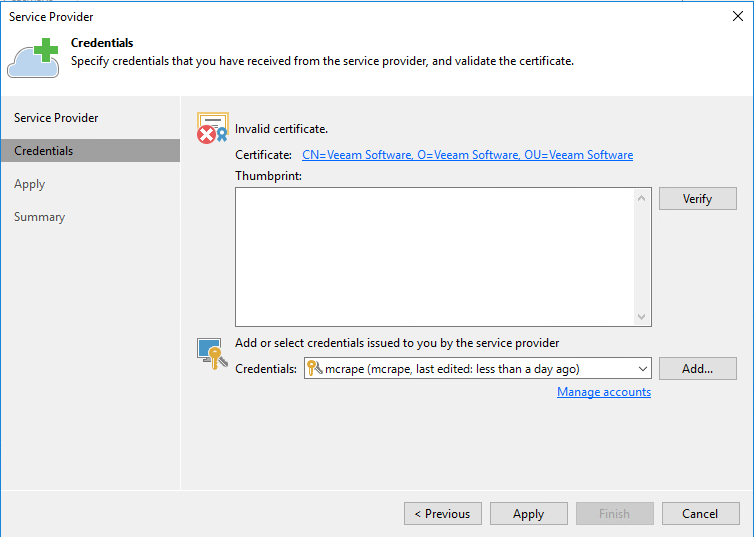Close the Service Provider dialog
The image size is (754, 537).
pyautogui.click(x=738, y=16)
